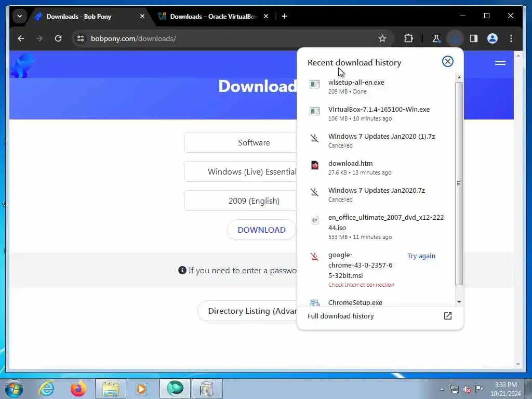532x399 pixels.
Task: Open en_office_ultimate_2007 iso entry
Action: 376,227
